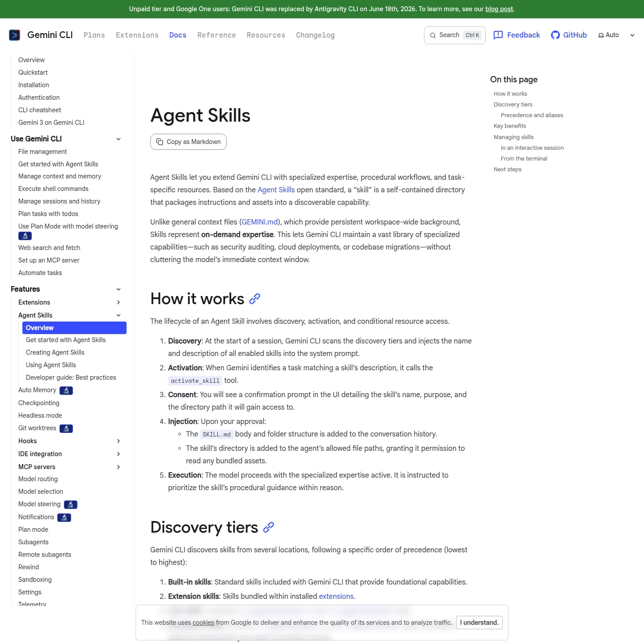
Task: Dismiss cookie notice with I understand
Action: point(479,623)
